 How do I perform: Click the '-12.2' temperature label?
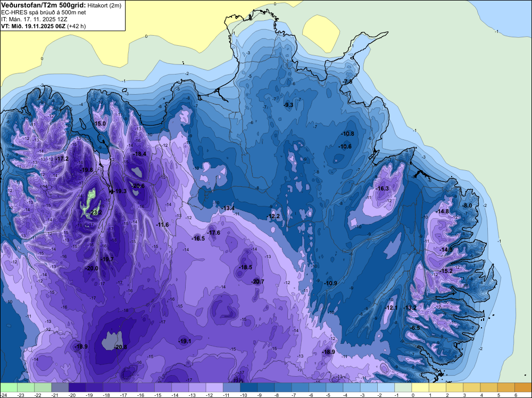[x=273, y=217]
